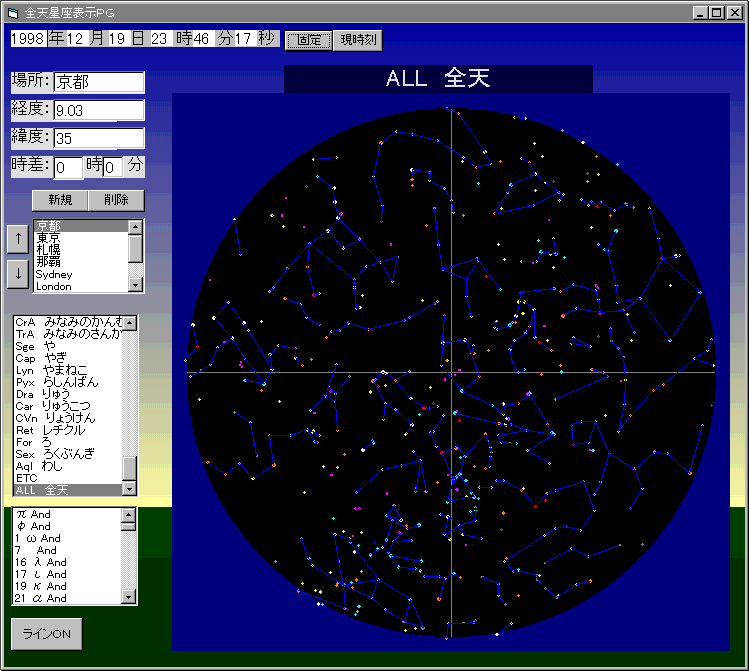Select CVn りょうけん constellation
Screen dimensions: 749x671
(68, 418)
